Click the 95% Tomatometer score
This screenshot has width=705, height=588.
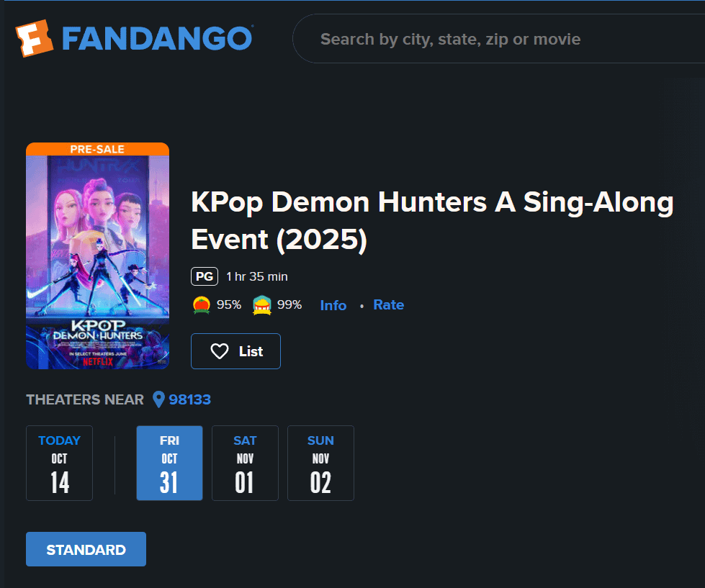click(229, 305)
